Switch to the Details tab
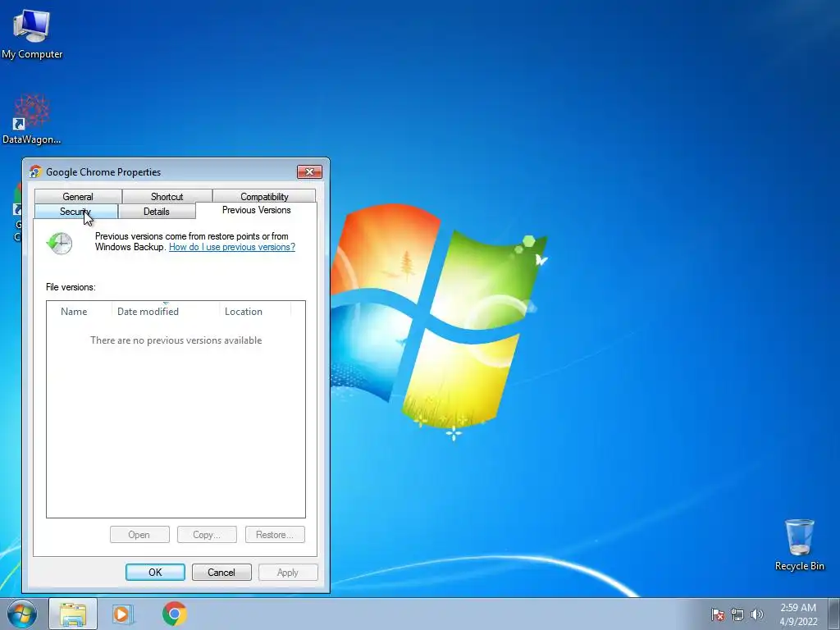 tap(157, 212)
